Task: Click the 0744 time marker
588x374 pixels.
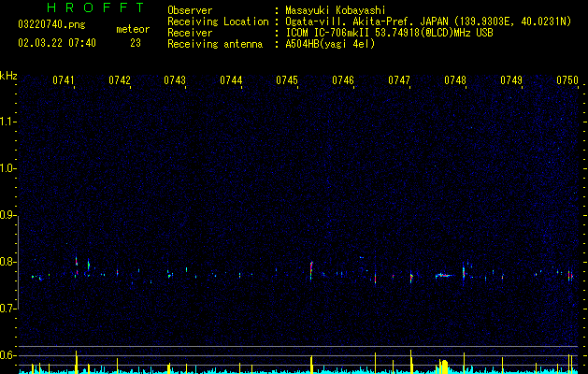Action: click(x=231, y=80)
